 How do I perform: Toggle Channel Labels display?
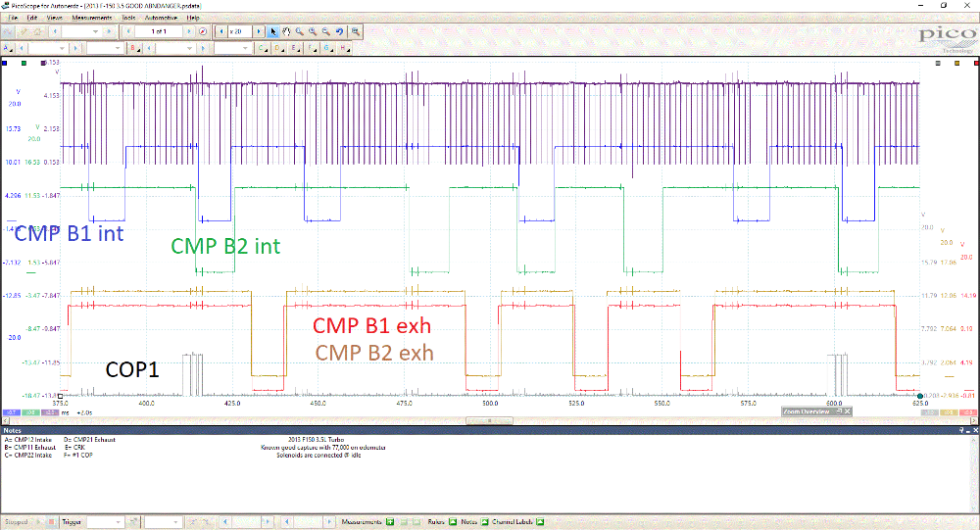point(539,521)
